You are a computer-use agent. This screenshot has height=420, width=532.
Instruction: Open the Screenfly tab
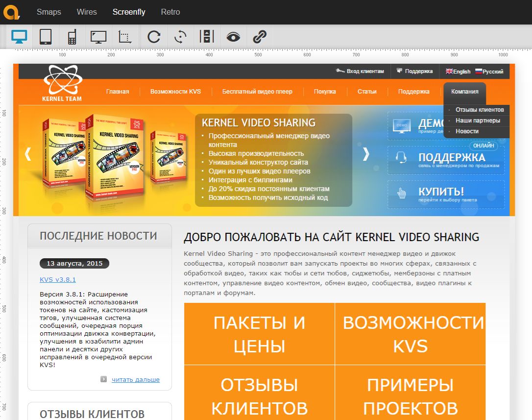pos(129,12)
